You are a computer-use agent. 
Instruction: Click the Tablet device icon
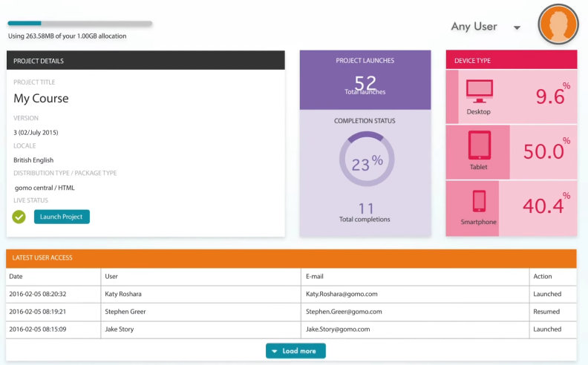coord(479,145)
